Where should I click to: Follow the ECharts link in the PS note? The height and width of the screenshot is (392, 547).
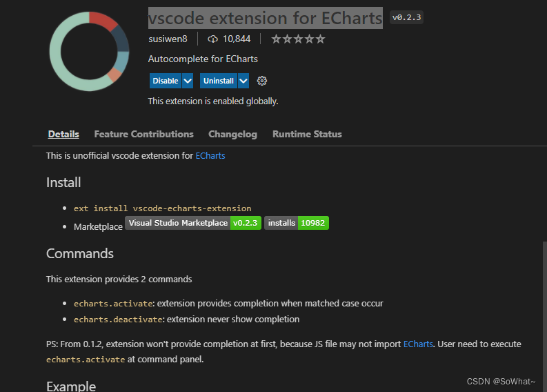(418, 344)
